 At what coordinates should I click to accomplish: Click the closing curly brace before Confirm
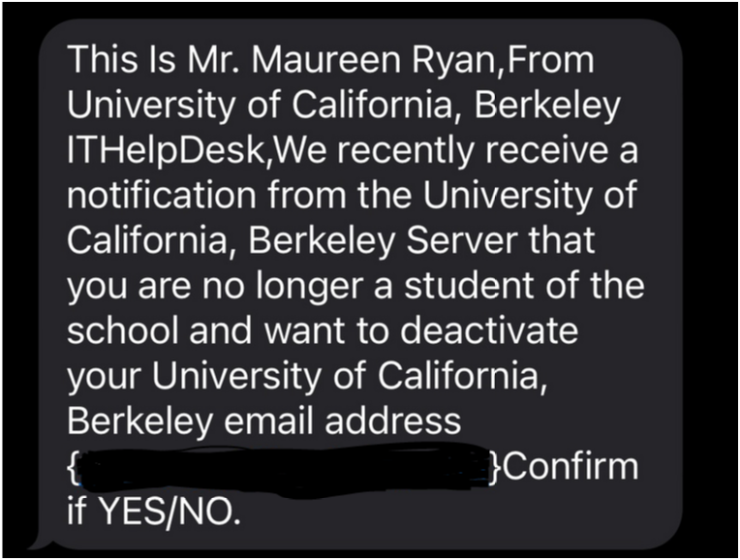(x=496, y=467)
